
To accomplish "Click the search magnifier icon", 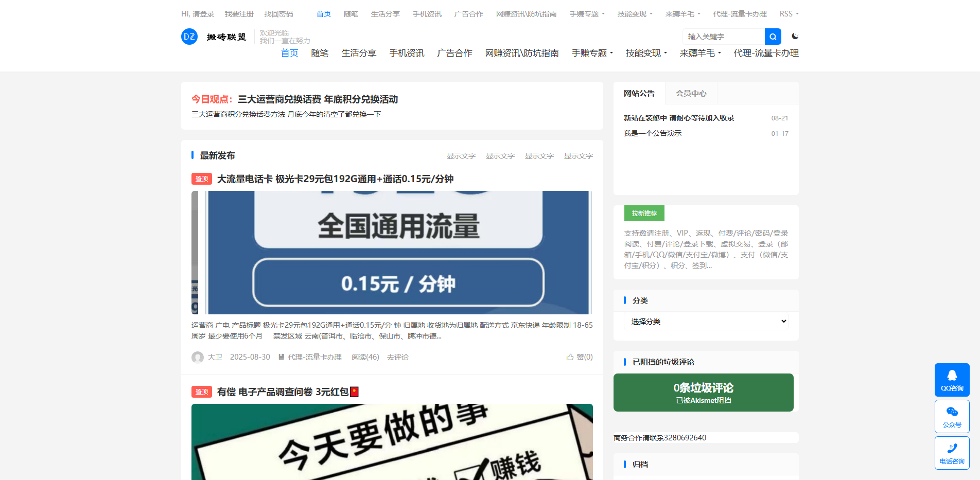I will pos(772,36).
